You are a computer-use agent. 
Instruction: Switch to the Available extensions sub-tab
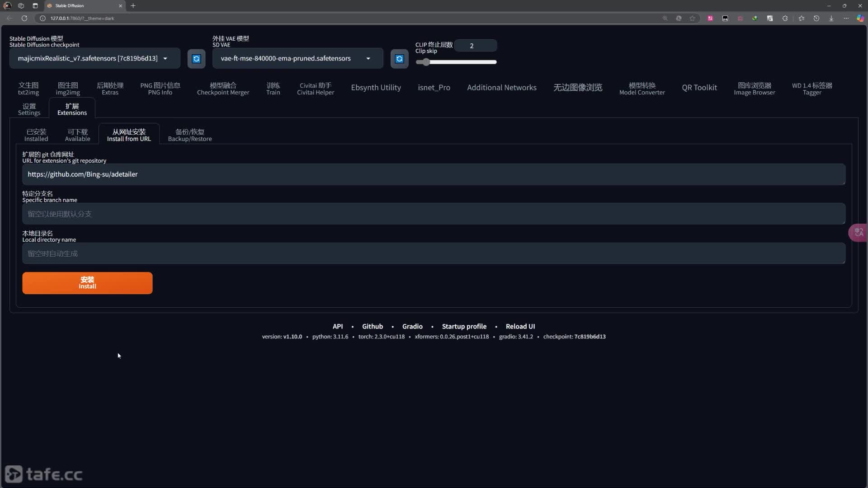tap(77, 135)
